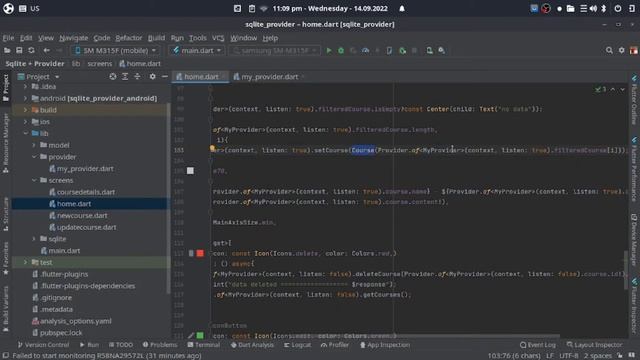Viewport: 640px width, 360px height.
Task: Open the Project tool window side tab
Action: coord(6,87)
